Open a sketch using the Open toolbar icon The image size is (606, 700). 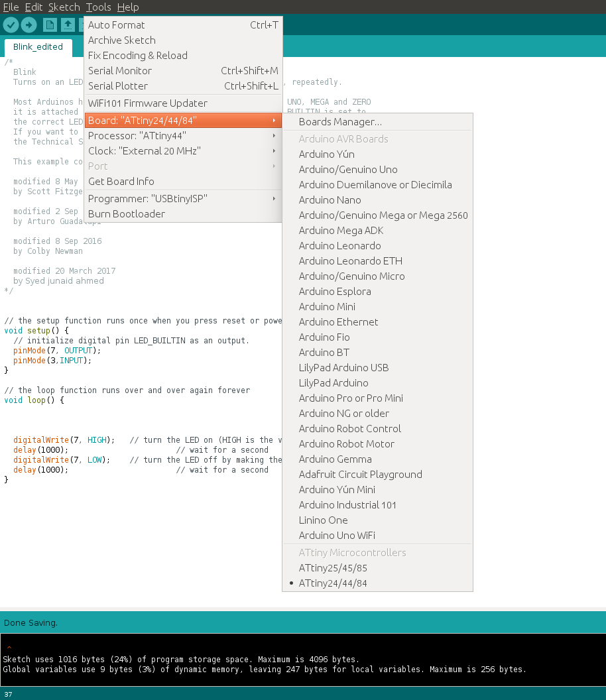coord(68,24)
